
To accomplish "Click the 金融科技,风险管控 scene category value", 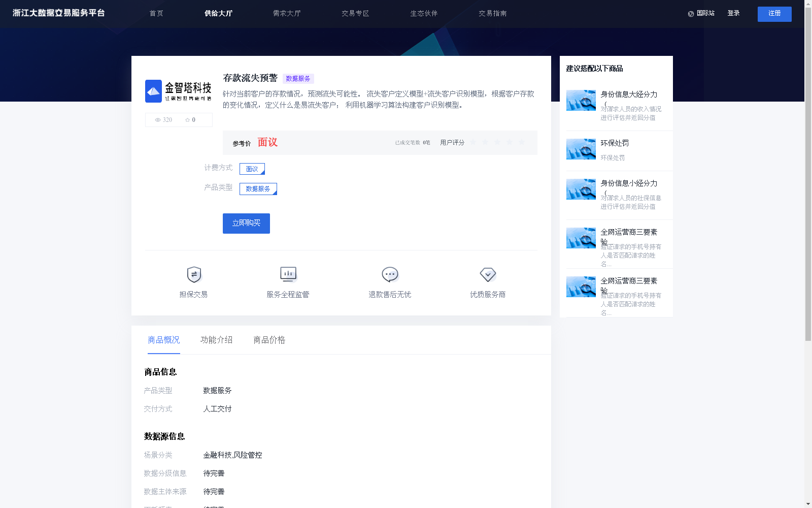I will point(232,455).
